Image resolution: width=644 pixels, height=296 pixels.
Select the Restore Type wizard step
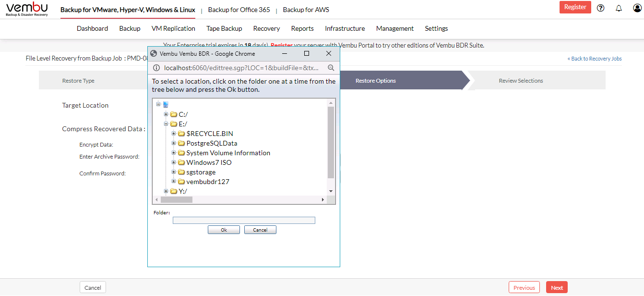tap(78, 81)
